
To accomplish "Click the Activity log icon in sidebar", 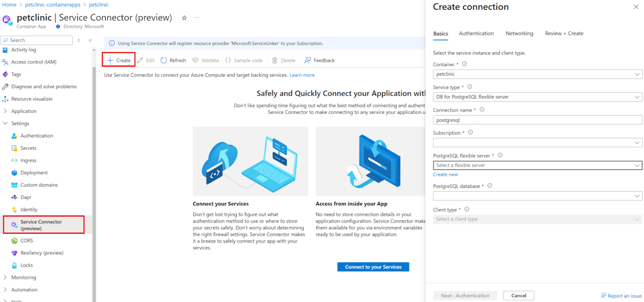I will (x=5, y=49).
